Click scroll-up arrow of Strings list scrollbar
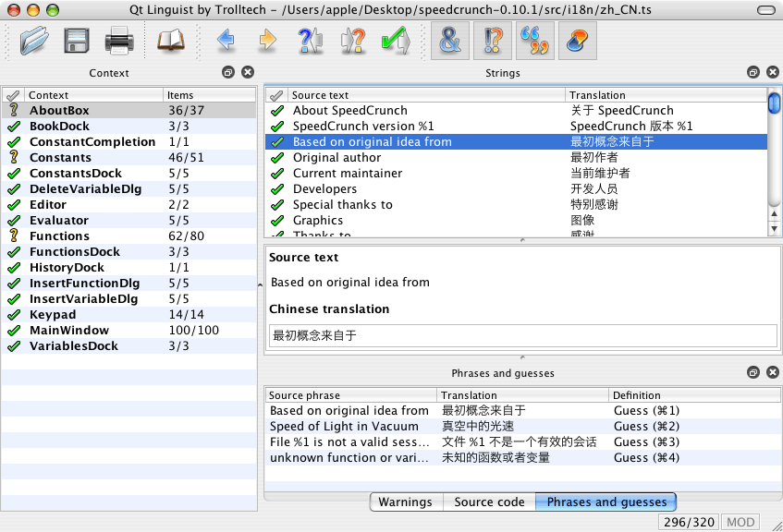The height and width of the screenshot is (532, 783). pyautogui.click(x=774, y=213)
